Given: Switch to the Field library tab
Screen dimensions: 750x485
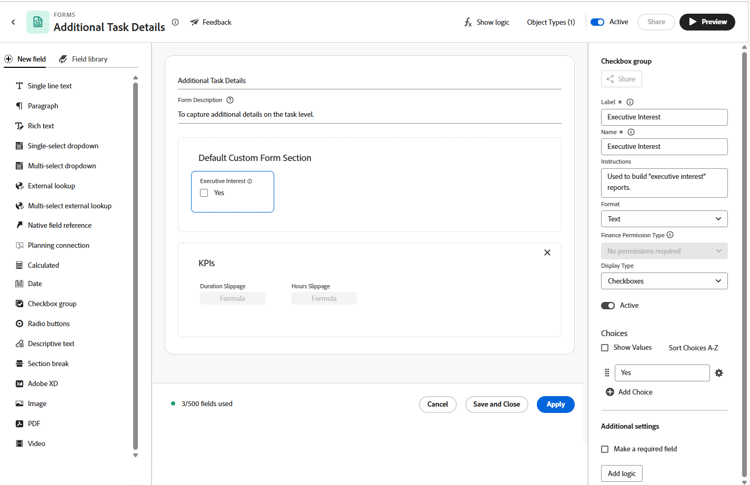Looking at the screenshot, I should pos(83,59).
